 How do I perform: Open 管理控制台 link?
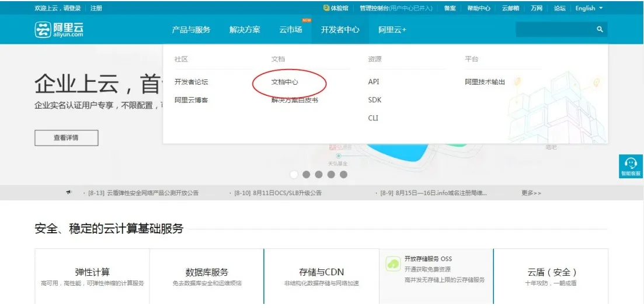point(396,8)
